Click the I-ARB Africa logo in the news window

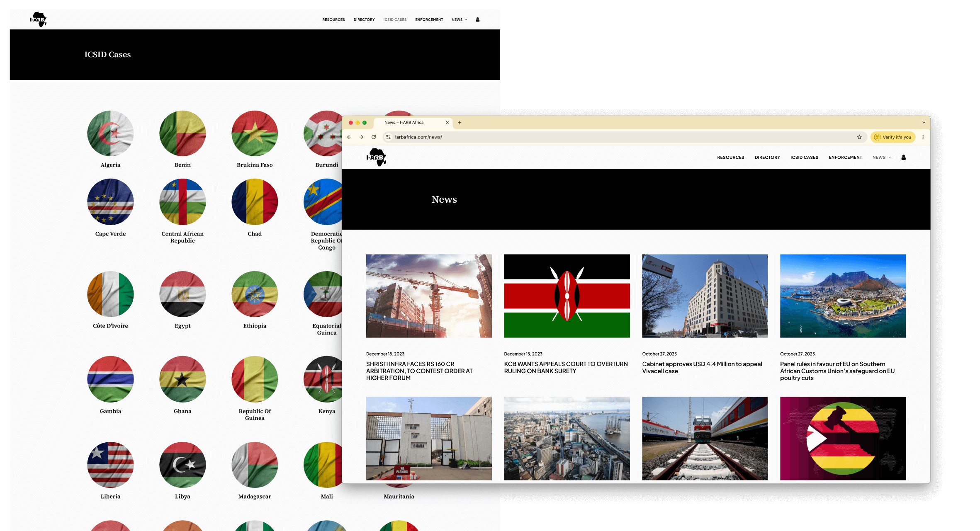pyautogui.click(x=377, y=158)
